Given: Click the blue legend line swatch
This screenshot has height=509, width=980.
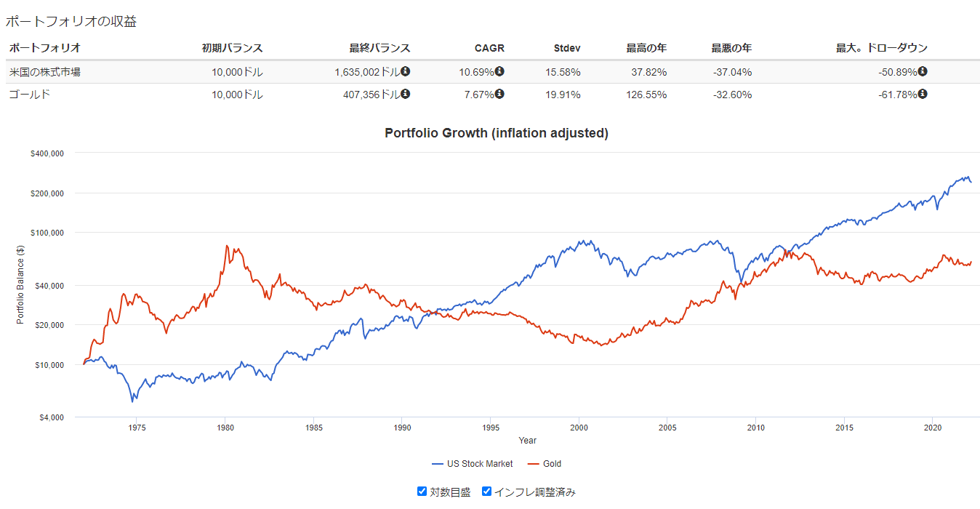Looking at the screenshot, I should 437,464.
